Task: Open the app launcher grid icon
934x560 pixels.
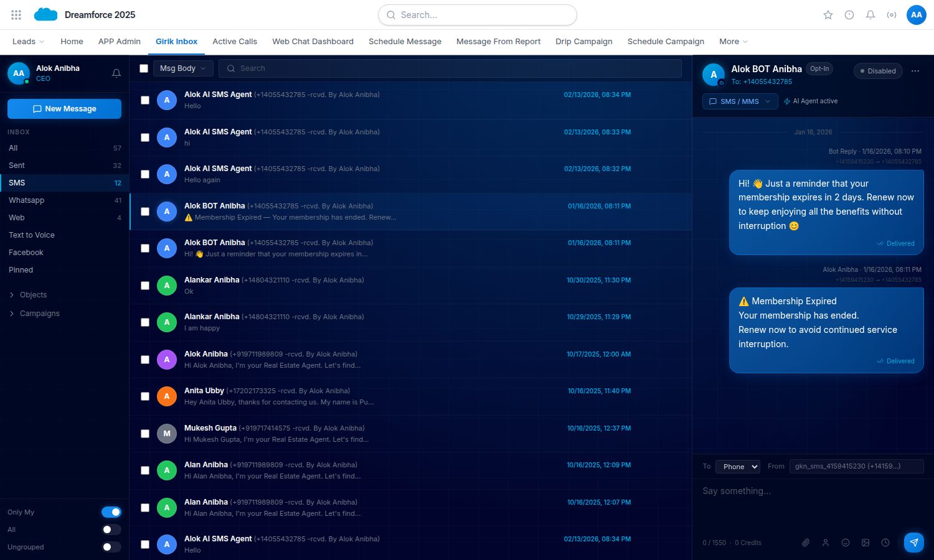Action: (x=16, y=15)
